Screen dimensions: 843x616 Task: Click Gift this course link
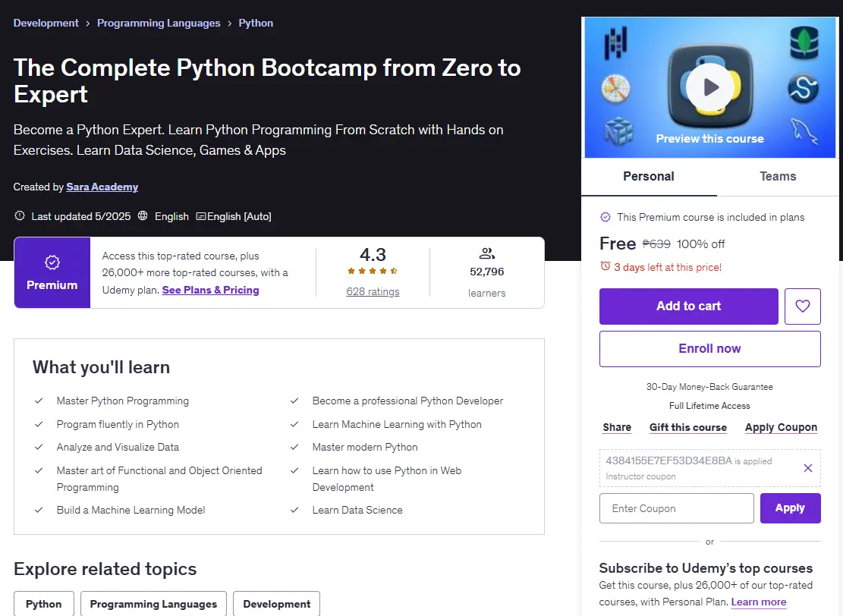click(688, 427)
